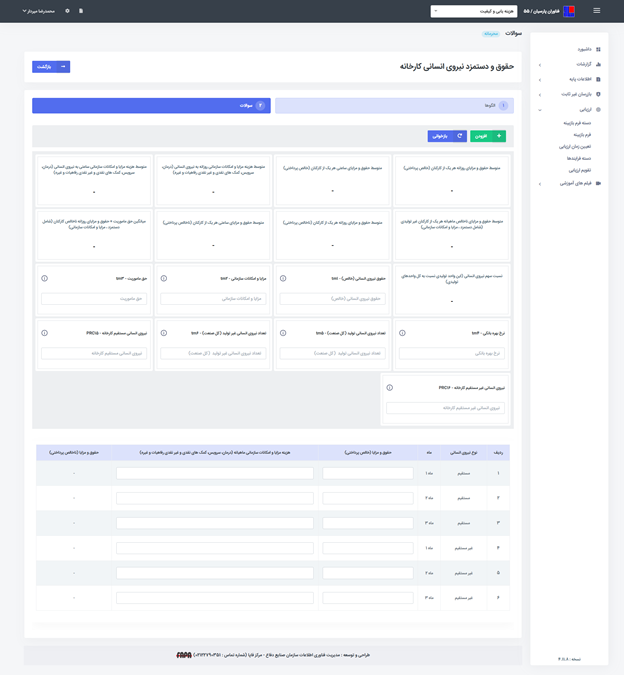624x675 pixels.
Task: Focus the مزایا و امکانات سازمانی input field
Action: (213, 299)
